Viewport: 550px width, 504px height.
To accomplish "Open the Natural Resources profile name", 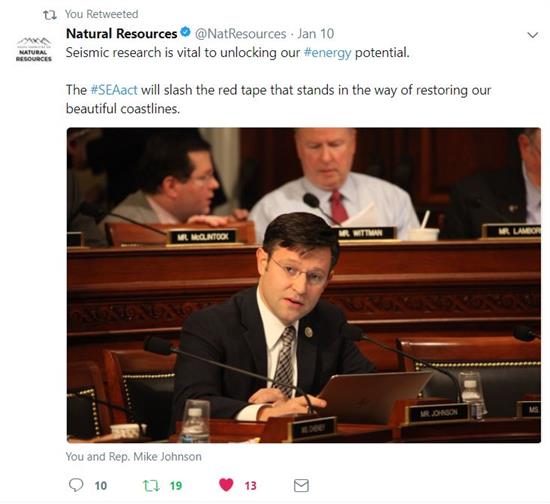I will [x=121, y=34].
